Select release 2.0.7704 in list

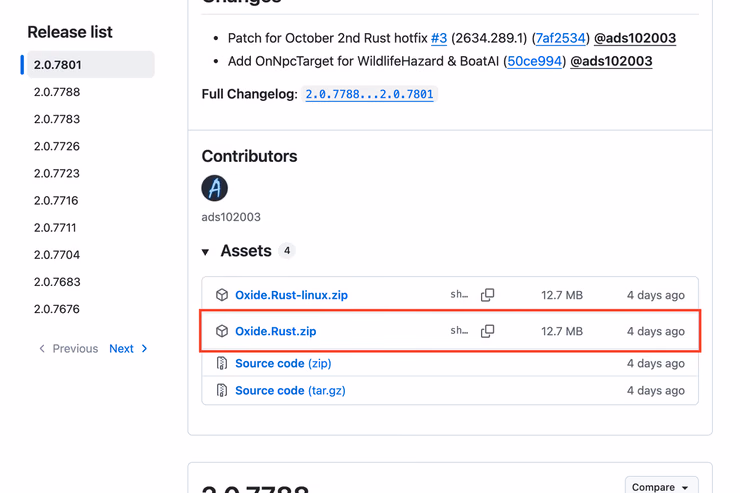coord(57,255)
